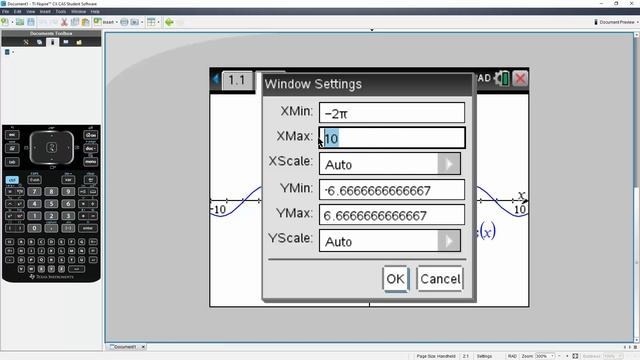The width and height of the screenshot is (640, 360).
Task: Click the fit-to-window zoom icon in status bar
Action: click(575, 356)
